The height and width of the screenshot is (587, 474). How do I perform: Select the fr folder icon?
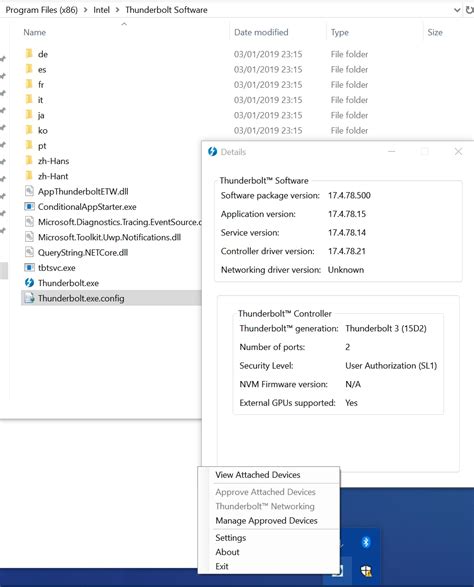tap(29, 84)
